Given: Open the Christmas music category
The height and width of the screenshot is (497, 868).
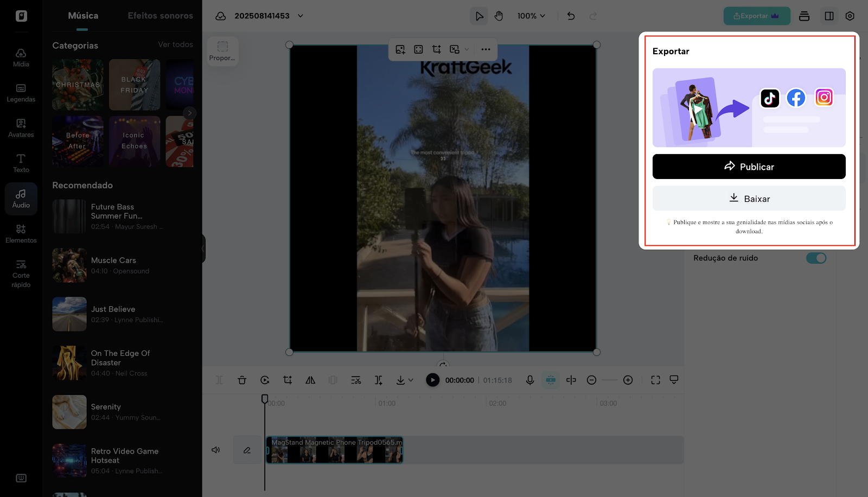Looking at the screenshot, I should tap(78, 85).
